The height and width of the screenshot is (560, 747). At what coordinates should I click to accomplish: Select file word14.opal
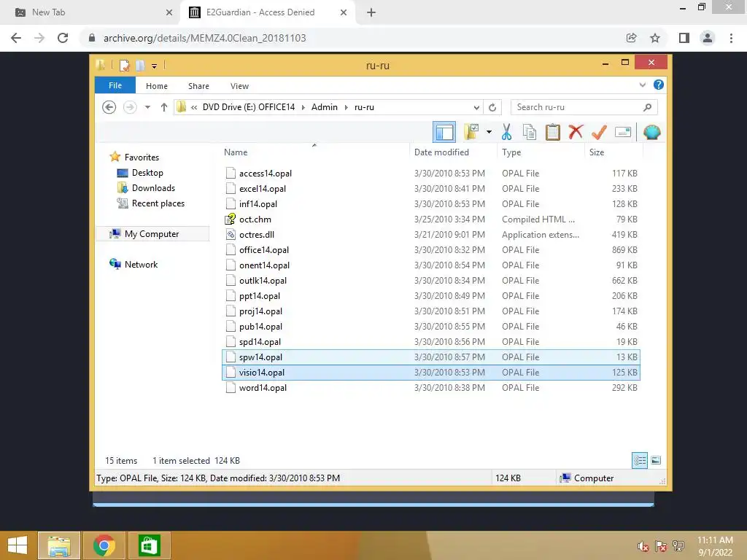(430, 388)
